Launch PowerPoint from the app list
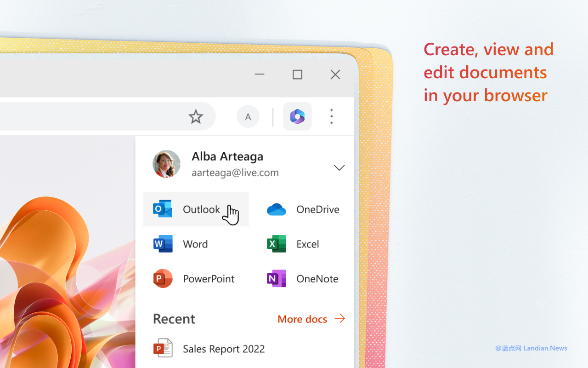Screen dimensions: 588x368 (x=209, y=278)
